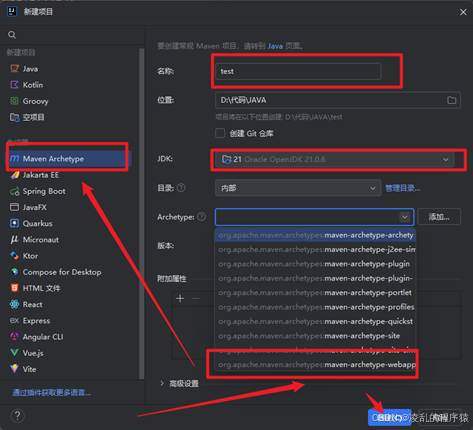Viewport: 473px width, 430px height.
Task: Click the blue create button
Action: click(x=389, y=417)
